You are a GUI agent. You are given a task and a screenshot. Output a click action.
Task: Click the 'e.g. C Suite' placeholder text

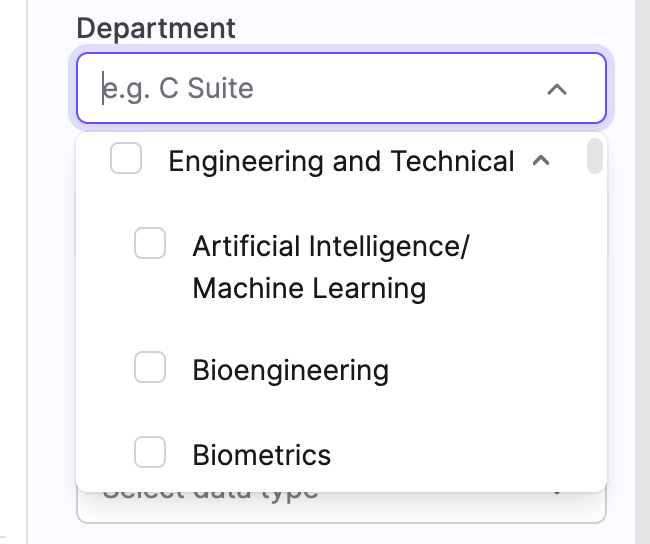coord(180,89)
